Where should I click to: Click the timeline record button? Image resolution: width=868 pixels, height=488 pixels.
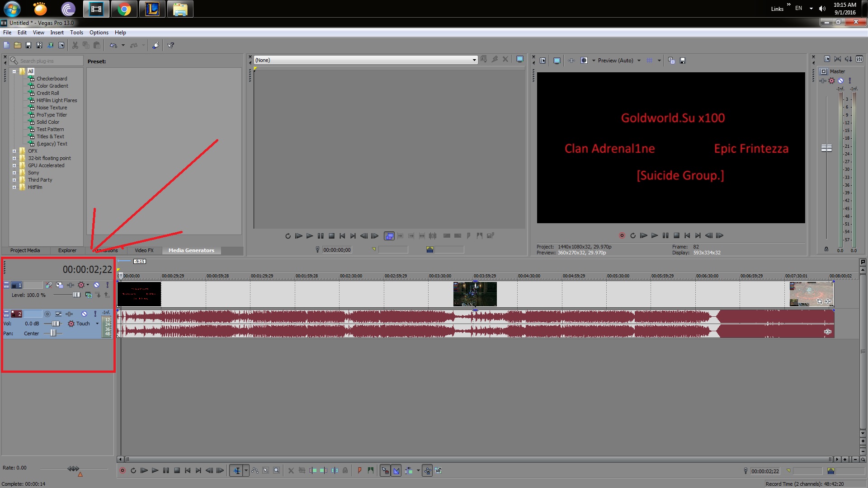pos(122,471)
